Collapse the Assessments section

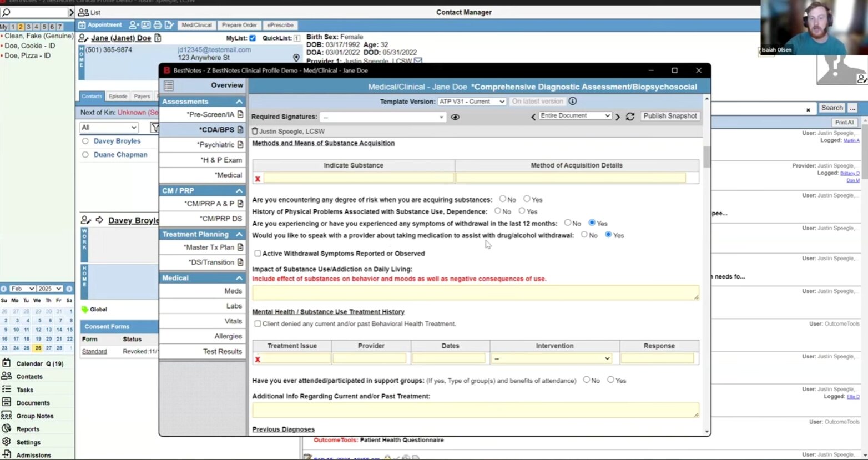coord(239,102)
